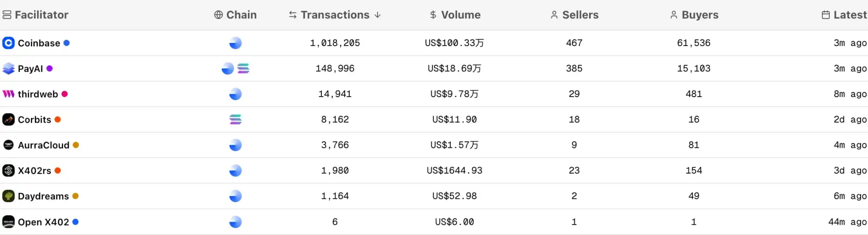Image resolution: width=868 pixels, height=235 pixels.
Task: Click the Coinbase logo icon
Action: tap(8, 43)
